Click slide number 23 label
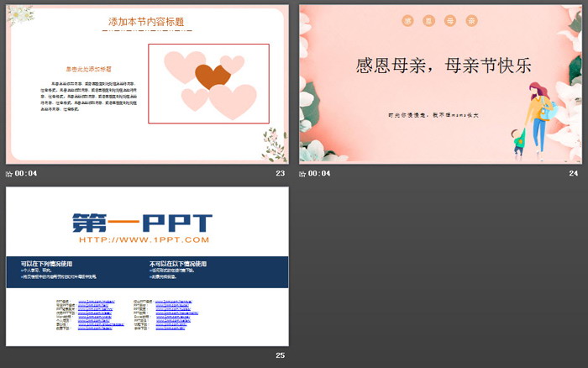Viewport: 588px width, 368px height. 280,173
